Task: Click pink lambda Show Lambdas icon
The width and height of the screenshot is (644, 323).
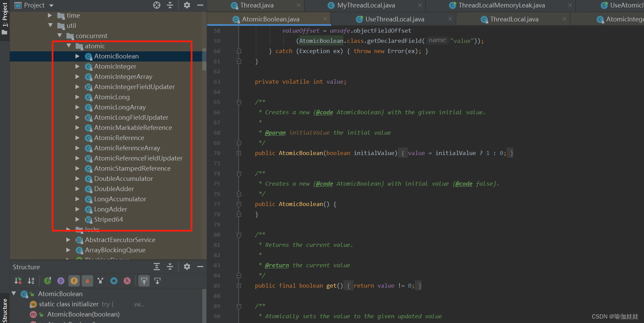Action: (x=127, y=281)
